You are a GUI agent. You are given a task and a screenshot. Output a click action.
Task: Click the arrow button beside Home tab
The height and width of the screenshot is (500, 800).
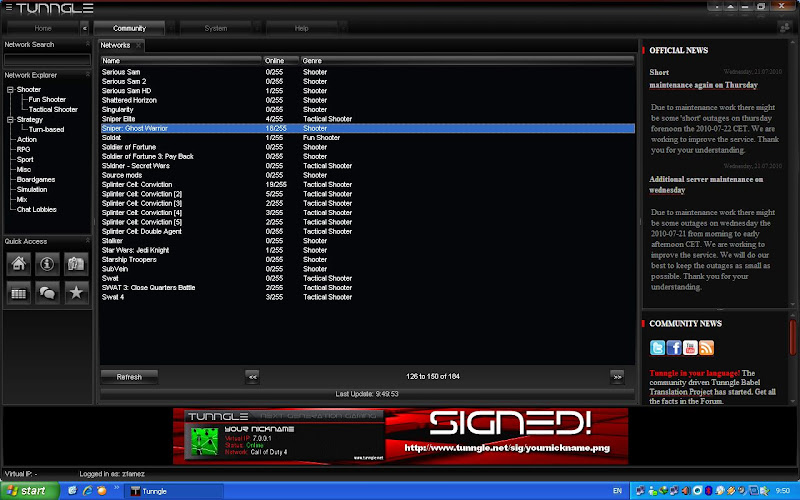point(85,29)
